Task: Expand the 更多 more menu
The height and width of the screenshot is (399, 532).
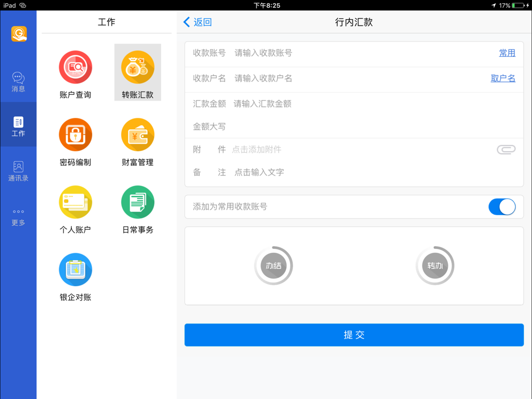Action: click(x=18, y=218)
